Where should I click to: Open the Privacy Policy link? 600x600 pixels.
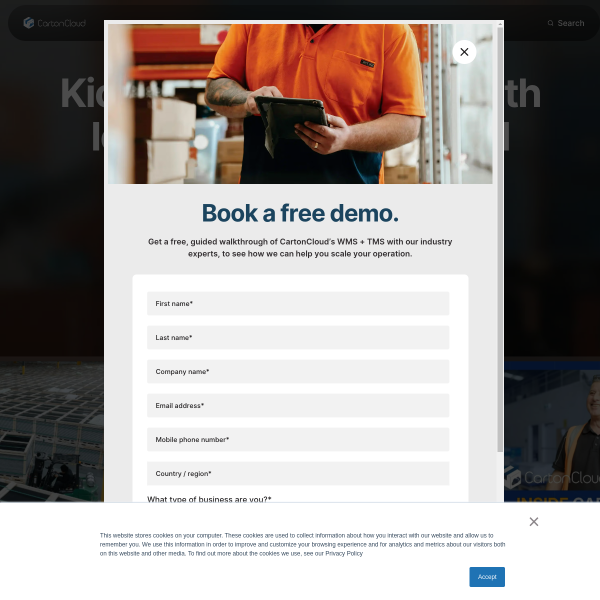click(344, 553)
